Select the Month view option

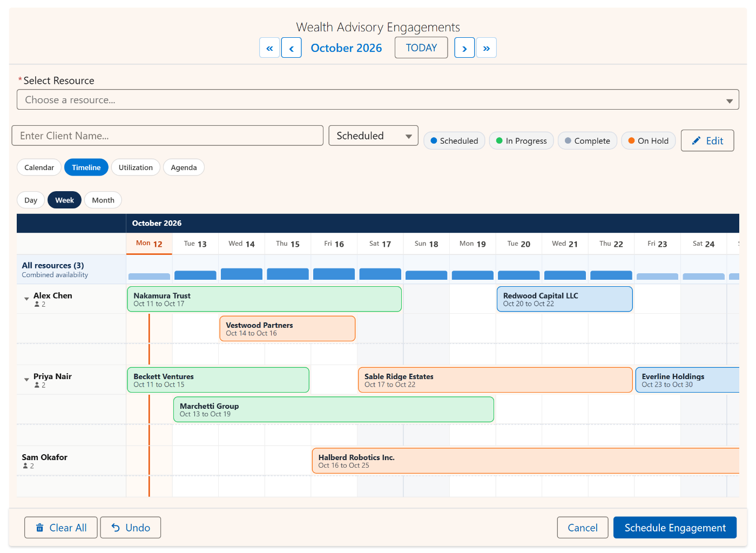[103, 200]
